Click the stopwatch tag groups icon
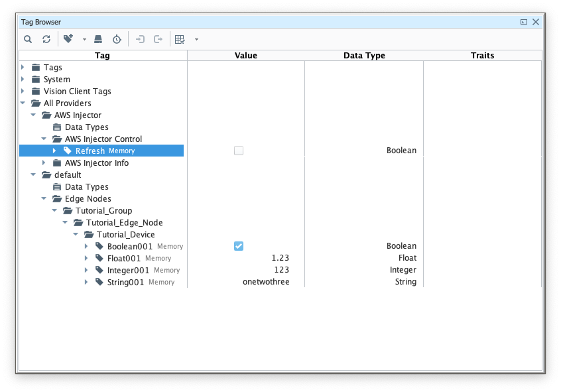 tap(117, 39)
